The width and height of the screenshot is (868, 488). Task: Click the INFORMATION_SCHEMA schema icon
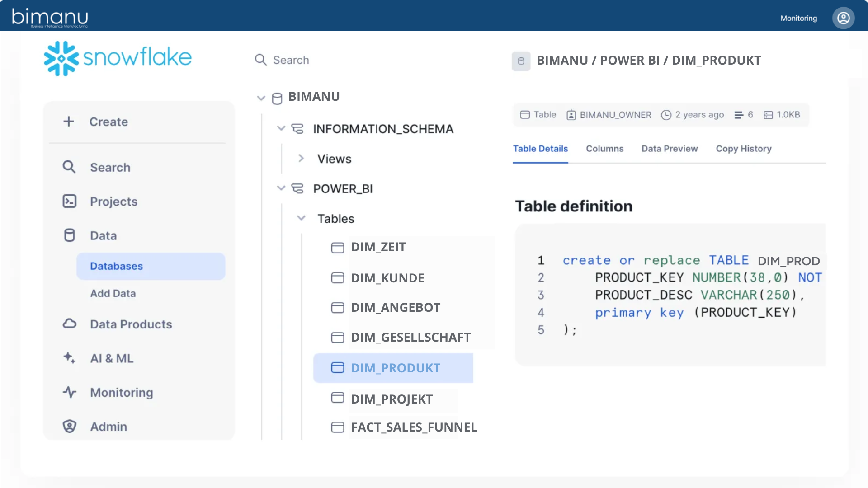tap(297, 129)
